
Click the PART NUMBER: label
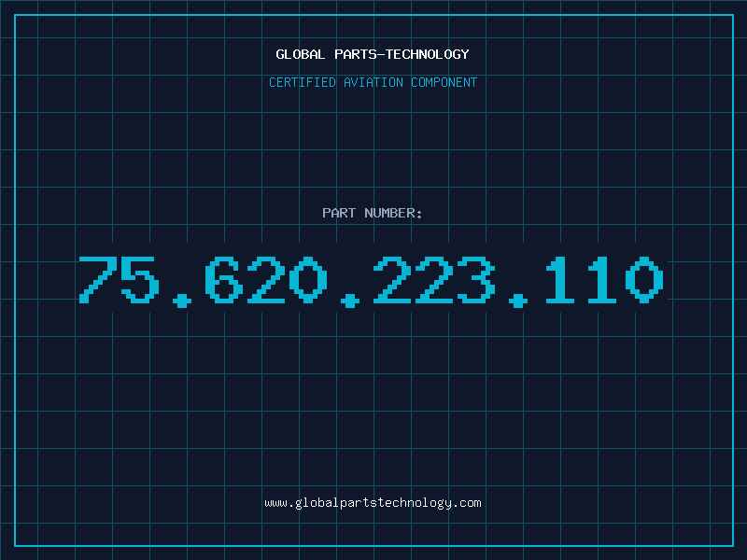(372, 213)
